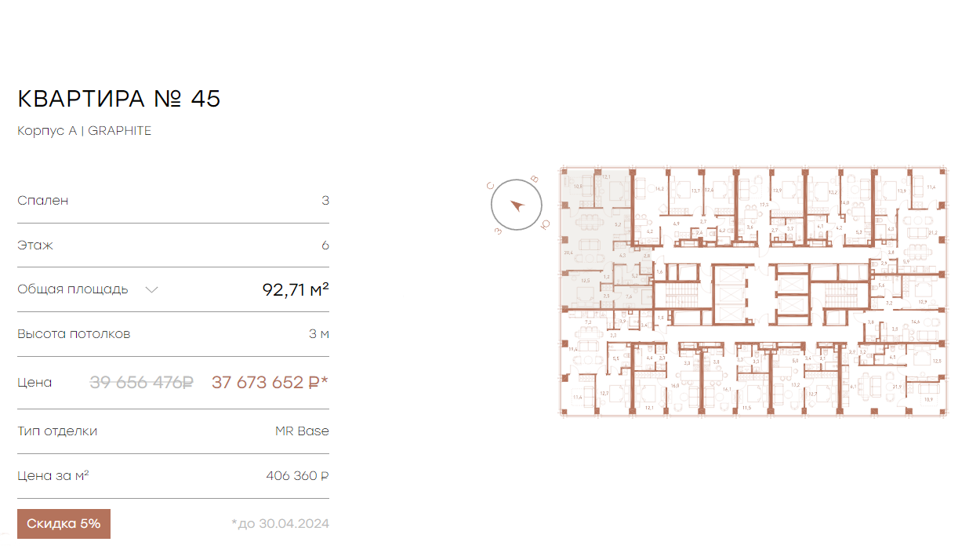Expand the Общая площадь chevron arrow
This screenshot has width=980, height=549.
(x=152, y=289)
